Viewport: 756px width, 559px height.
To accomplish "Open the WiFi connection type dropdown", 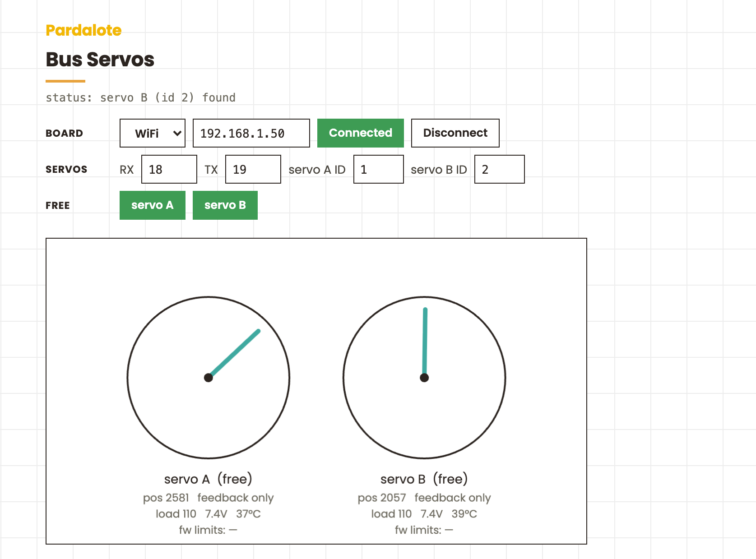I will point(153,133).
